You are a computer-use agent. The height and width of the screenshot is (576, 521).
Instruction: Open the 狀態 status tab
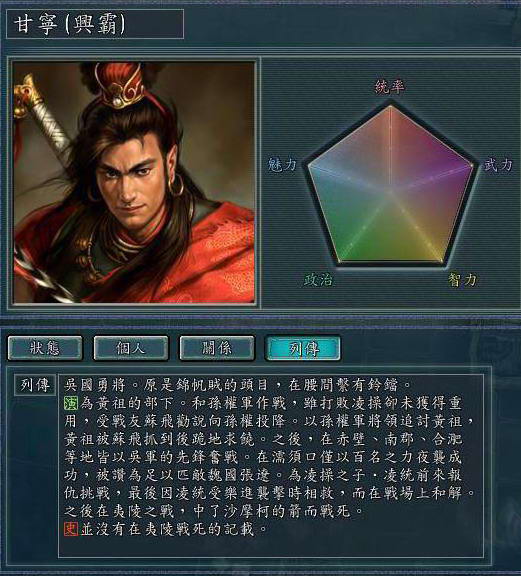pos(45,348)
